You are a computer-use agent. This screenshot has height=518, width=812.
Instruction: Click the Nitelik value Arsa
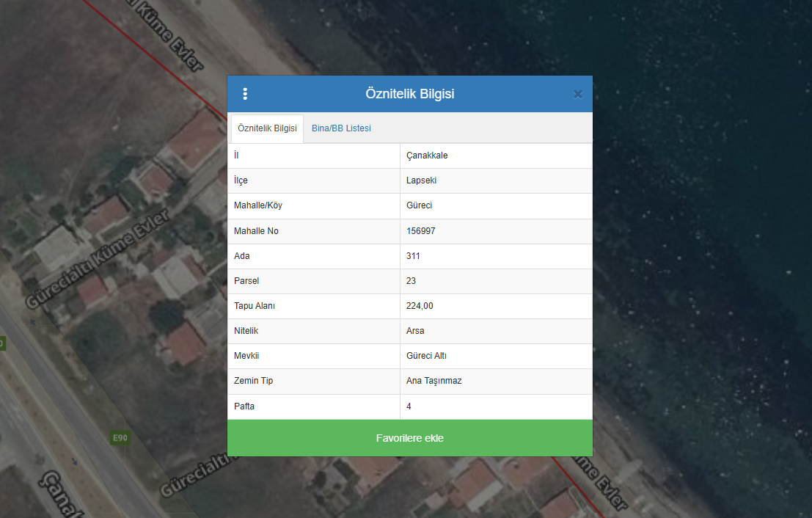[415, 331]
